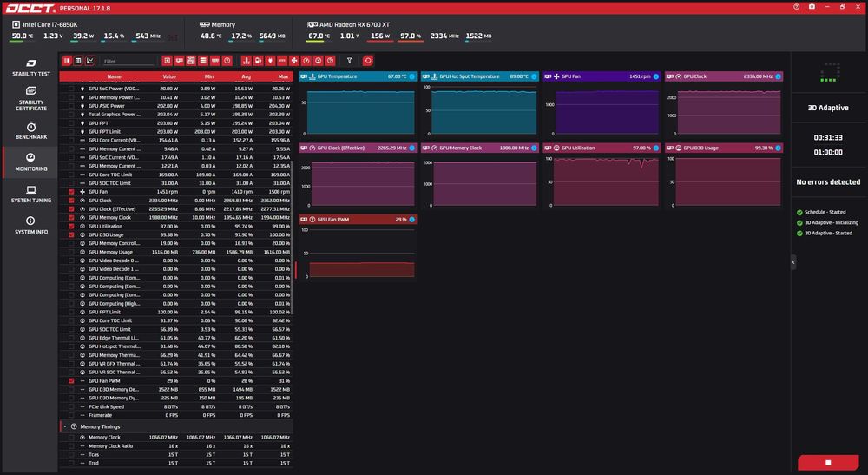The height and width of the screenshot is (475, 868).
Task: Open info for GPU Hot Spot Temperature graph
Action: click(x=534, y=76)
